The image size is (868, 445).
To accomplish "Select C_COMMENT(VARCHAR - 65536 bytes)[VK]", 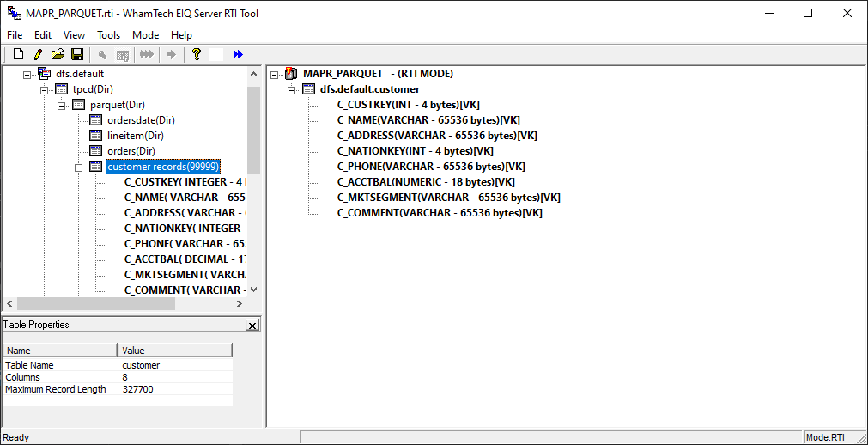I will click(x=440, y=213).
